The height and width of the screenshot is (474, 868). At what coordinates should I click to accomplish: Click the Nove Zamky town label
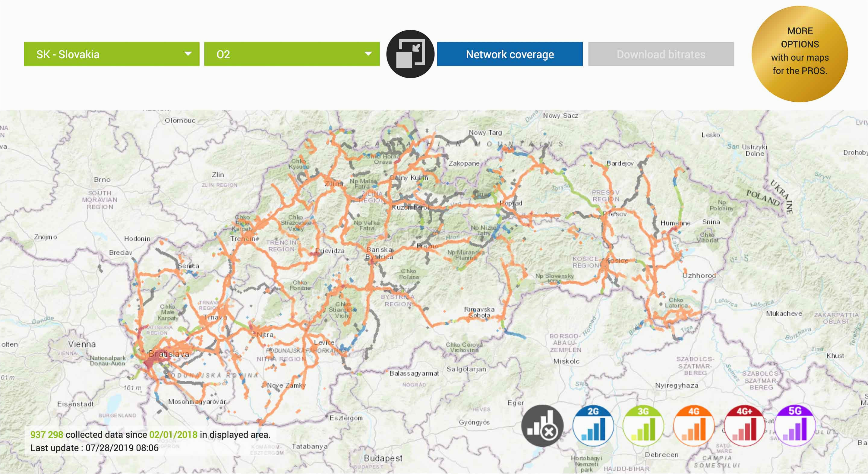point(286,385)
